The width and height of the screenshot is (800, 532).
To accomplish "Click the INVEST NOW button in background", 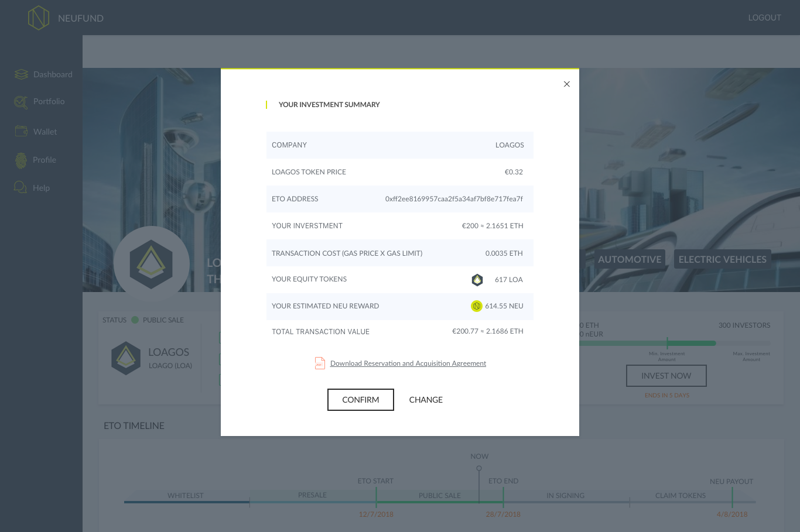I will coord(666,376).
